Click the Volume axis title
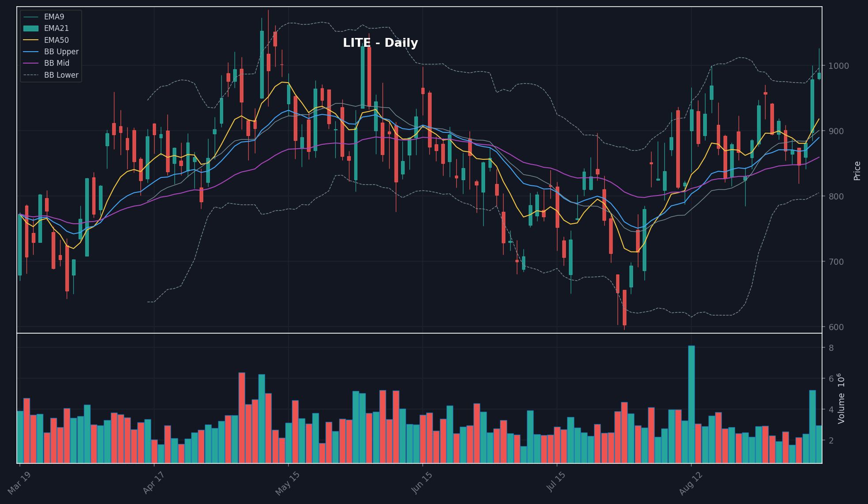 point(841,399)
